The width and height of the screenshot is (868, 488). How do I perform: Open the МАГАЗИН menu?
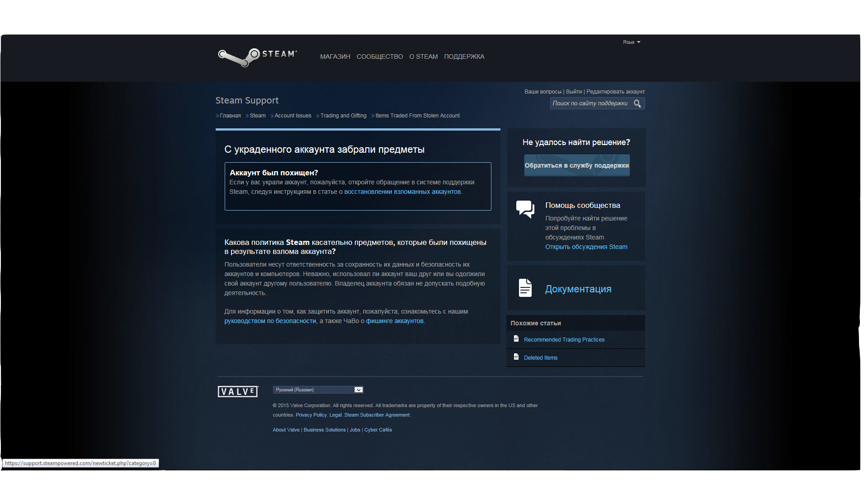335,56
